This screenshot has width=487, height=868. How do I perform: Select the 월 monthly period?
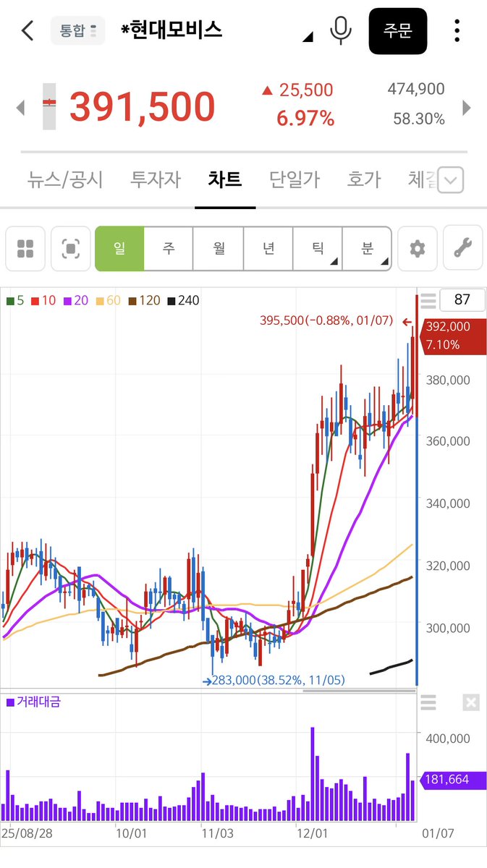[x=219, y=249]
